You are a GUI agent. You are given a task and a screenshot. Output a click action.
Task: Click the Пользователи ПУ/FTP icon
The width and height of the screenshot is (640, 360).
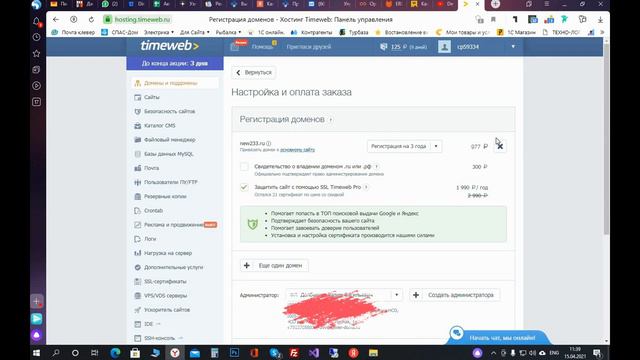click(x=138, y=182)
